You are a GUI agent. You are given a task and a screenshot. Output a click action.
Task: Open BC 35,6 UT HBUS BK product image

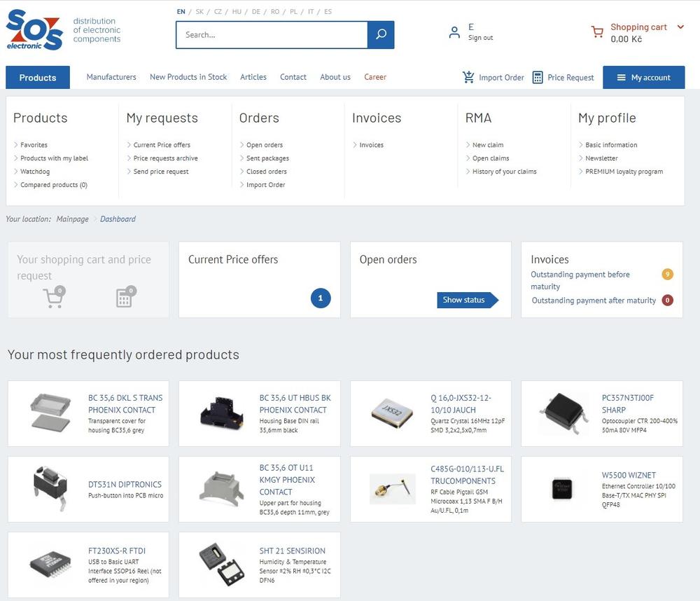pyautogui.click(x=222, y=413)
